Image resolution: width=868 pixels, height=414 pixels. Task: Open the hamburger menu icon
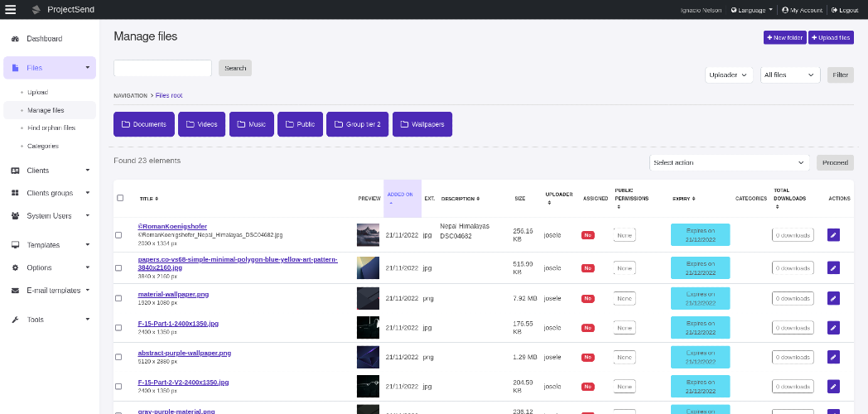pyautogui.click(x=11, y=9)
